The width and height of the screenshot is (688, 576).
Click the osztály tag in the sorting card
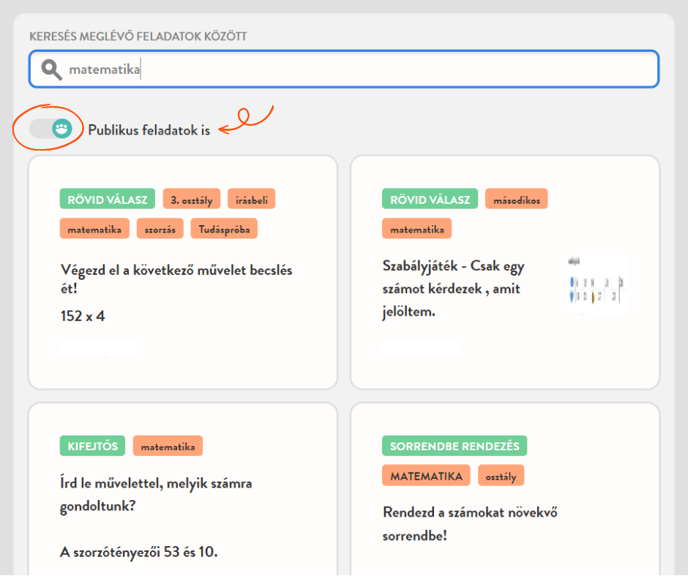click(x=501, y=475)
